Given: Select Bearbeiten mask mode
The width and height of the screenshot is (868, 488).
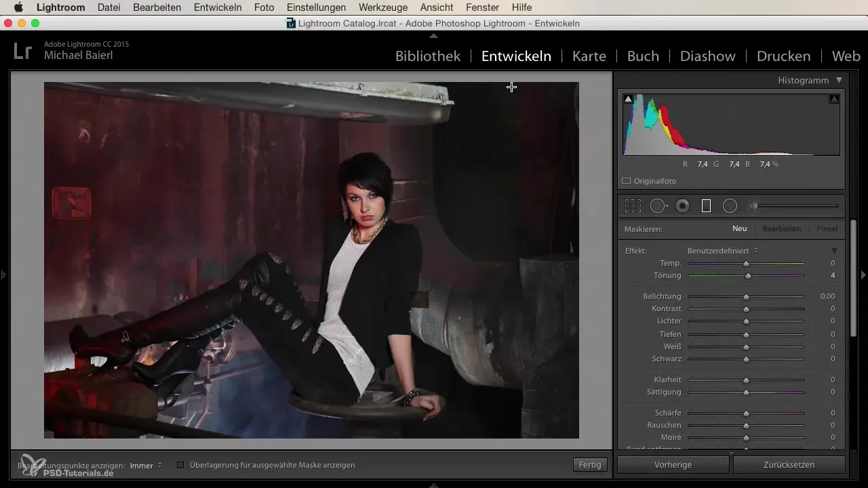Looking at the screenshot, I should (782, 229).
